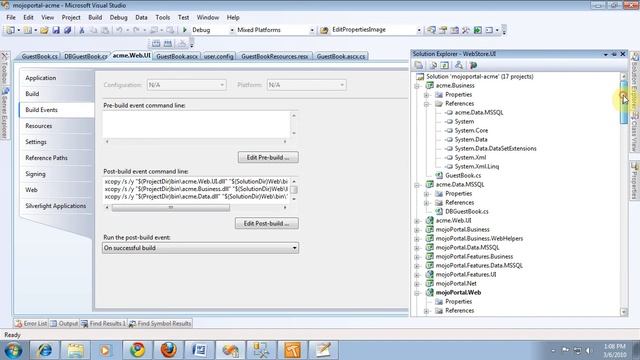Expand the acme.Web.UI project node
This screenshot has width=640, height=360.
(x=417, y=221)
